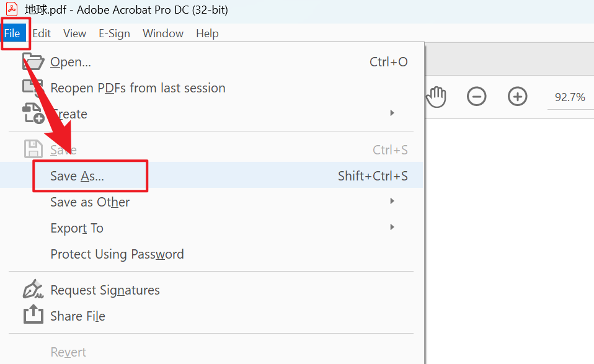
Task: Select Protect Using Password
Action: 117,254
